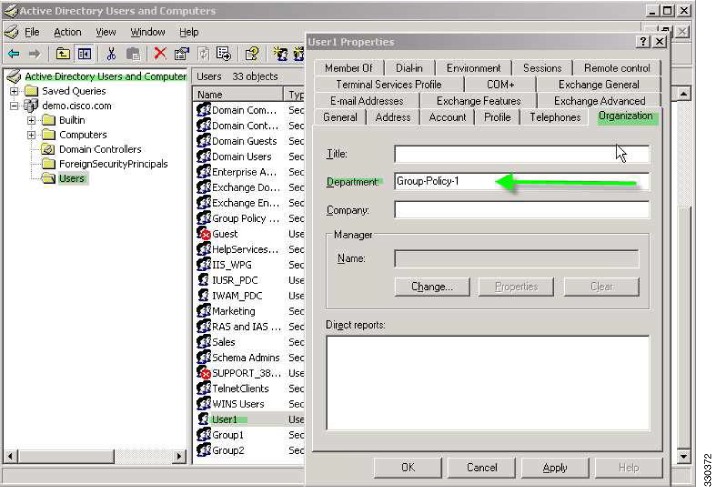Switch to the Member Of tab

click(349, 68)
